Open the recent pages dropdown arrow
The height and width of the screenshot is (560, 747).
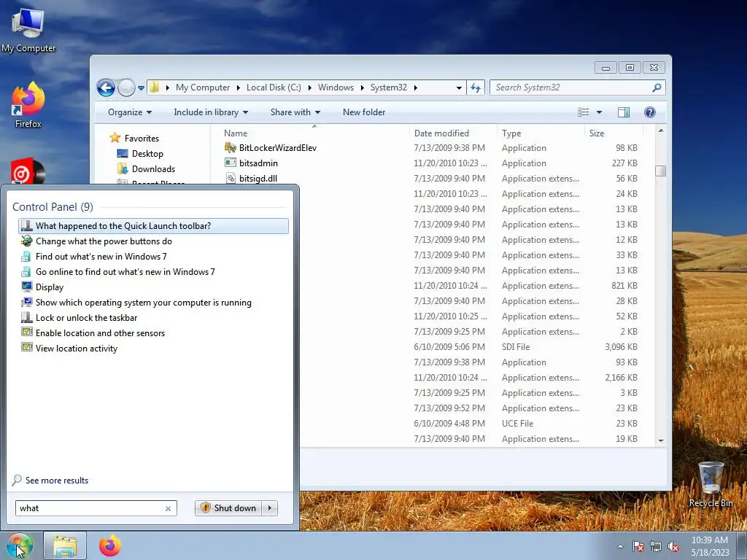click(x=141, y=88)
